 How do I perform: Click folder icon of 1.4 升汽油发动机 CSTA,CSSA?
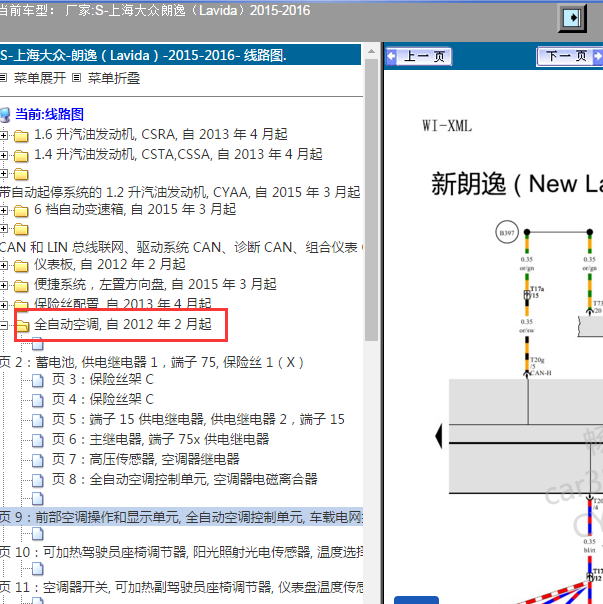point(21,155)
